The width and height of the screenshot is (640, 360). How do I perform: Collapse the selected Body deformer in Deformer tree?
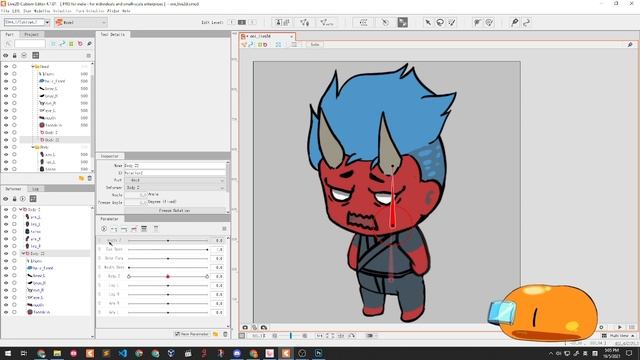coord(23,253)
